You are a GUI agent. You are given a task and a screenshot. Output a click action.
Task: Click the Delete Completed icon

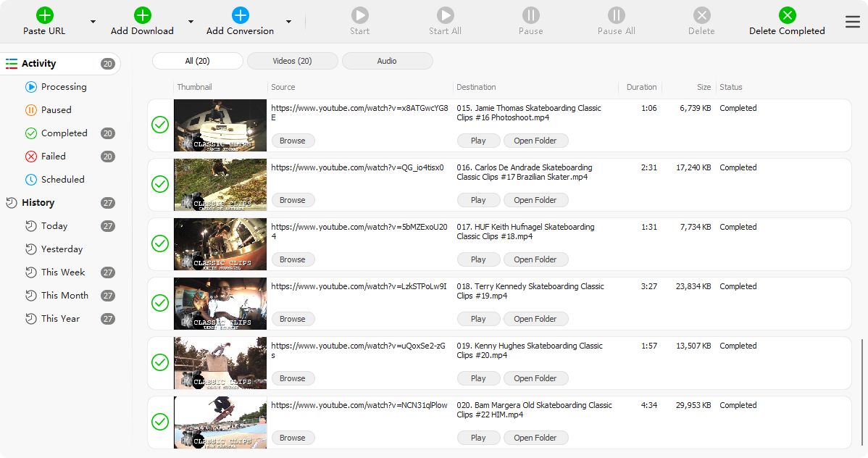pyautogui.click(x=787, y=15)
